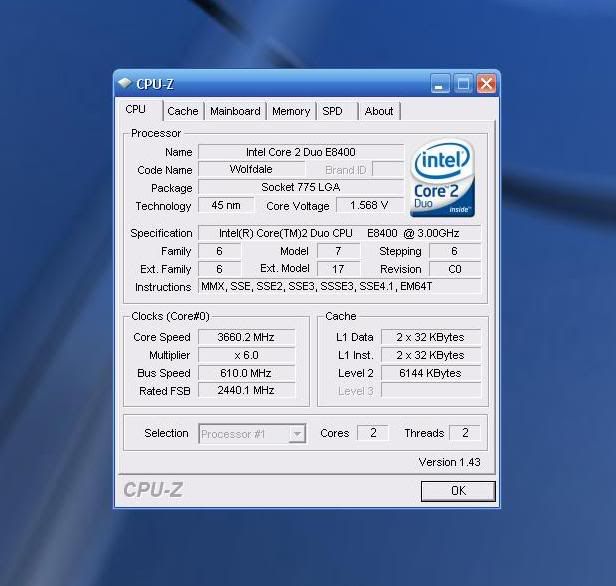Click the Threads count value 2
The width and height of the screenshot is (616, 586).
pos(465,433)
